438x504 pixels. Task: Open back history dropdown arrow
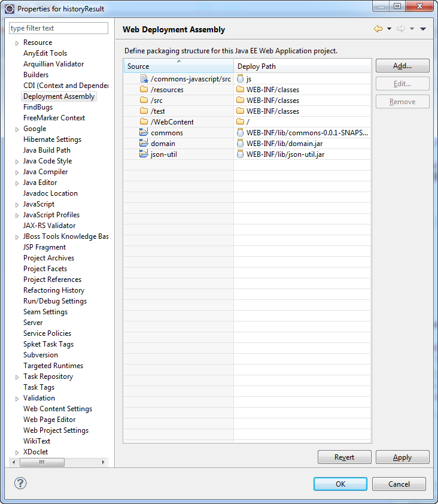(x=389, y=29)
